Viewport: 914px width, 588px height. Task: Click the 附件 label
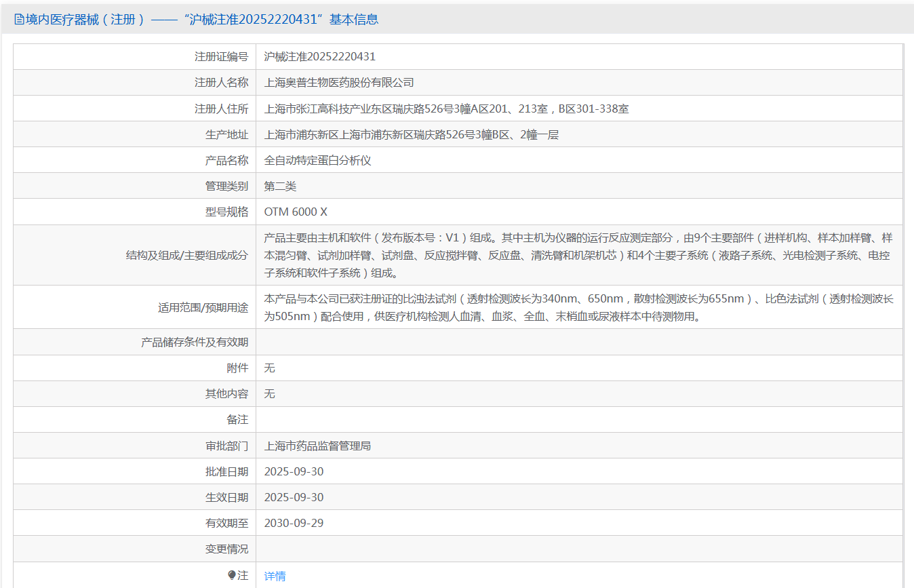(x=237, y=368)
